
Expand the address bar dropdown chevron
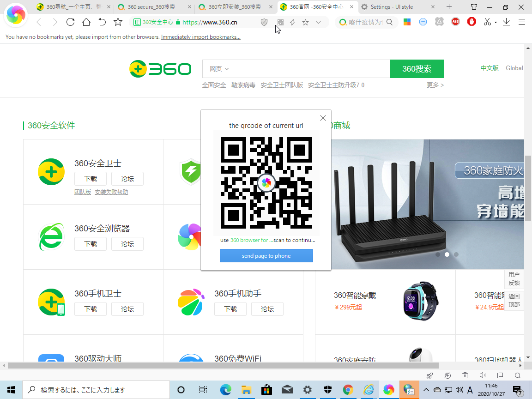click(318, 22)
